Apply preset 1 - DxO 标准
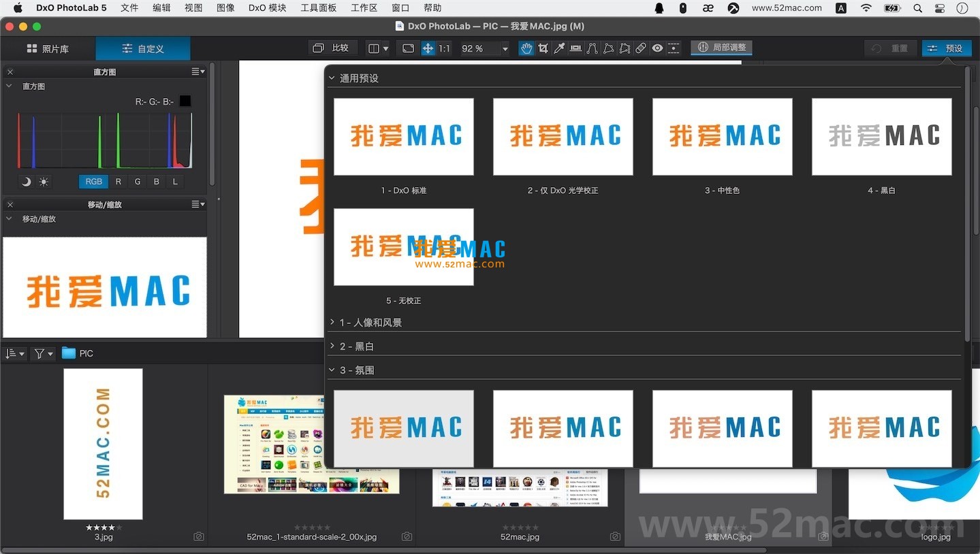The image size is (980, 554). point(404,137)
